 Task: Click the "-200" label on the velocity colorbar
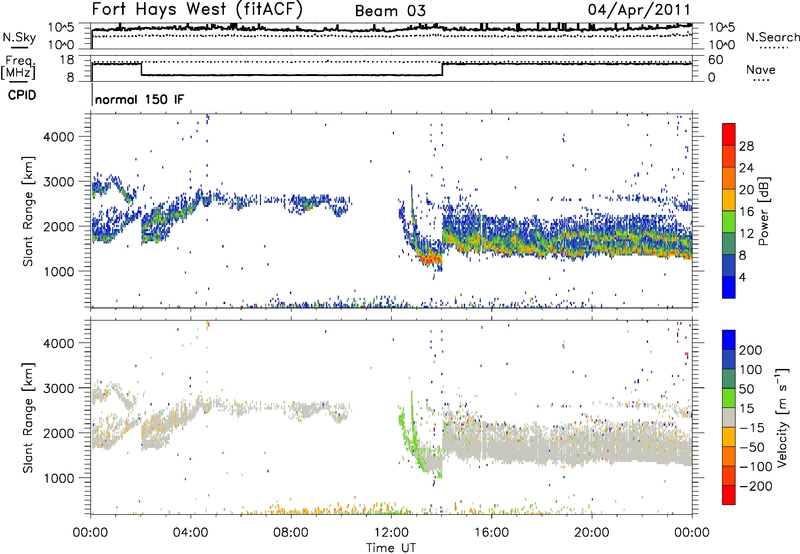(756, 486)
